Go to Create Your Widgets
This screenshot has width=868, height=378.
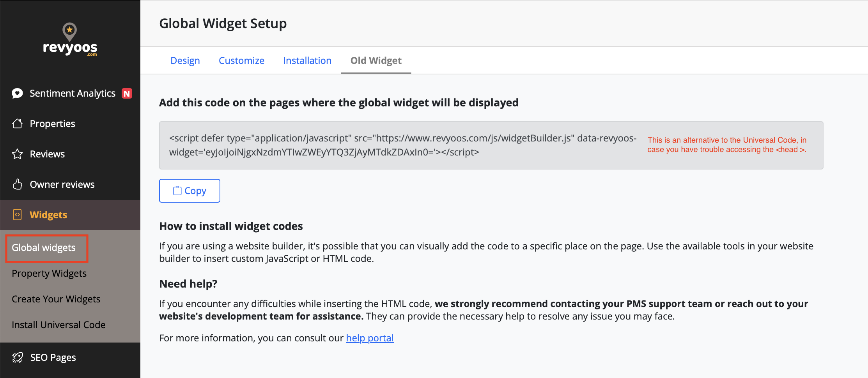point(56,299)
